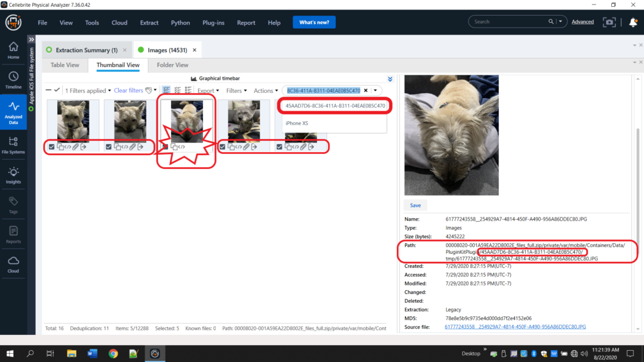Click the tag icon beside Clear filters

tap(148, 90)
